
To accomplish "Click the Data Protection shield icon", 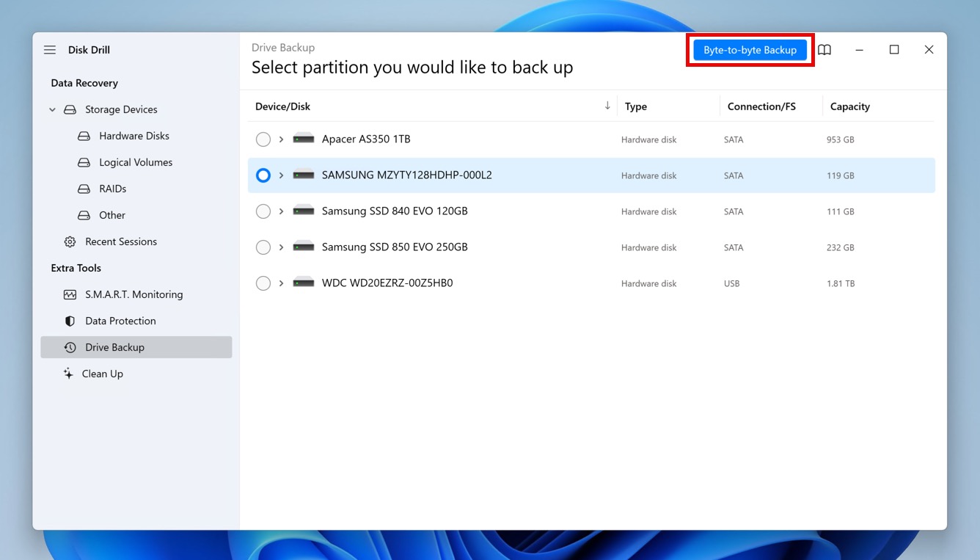I will [70, 321].
